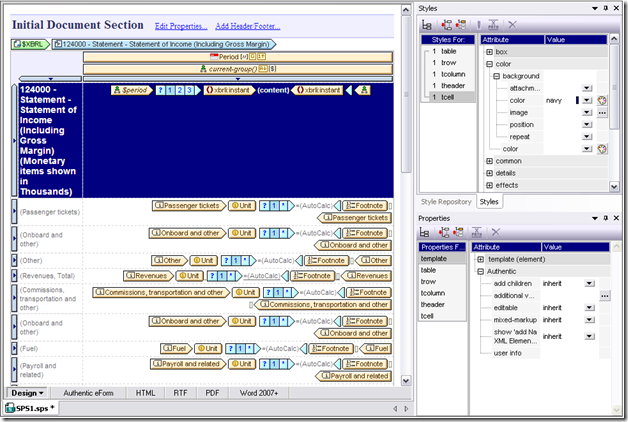Viewport: 628px width, 422px height.
Task: Select the SPS1.sps document tab
Action: click(x=31, y=408)
